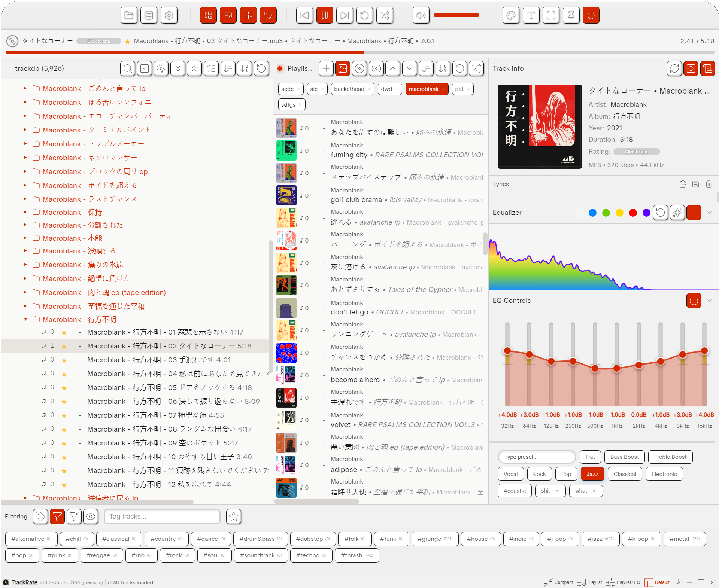The image size is (719, 588).
Task: Remove the macroblank playlist filter chip
Action: click(x=443, y=89)
